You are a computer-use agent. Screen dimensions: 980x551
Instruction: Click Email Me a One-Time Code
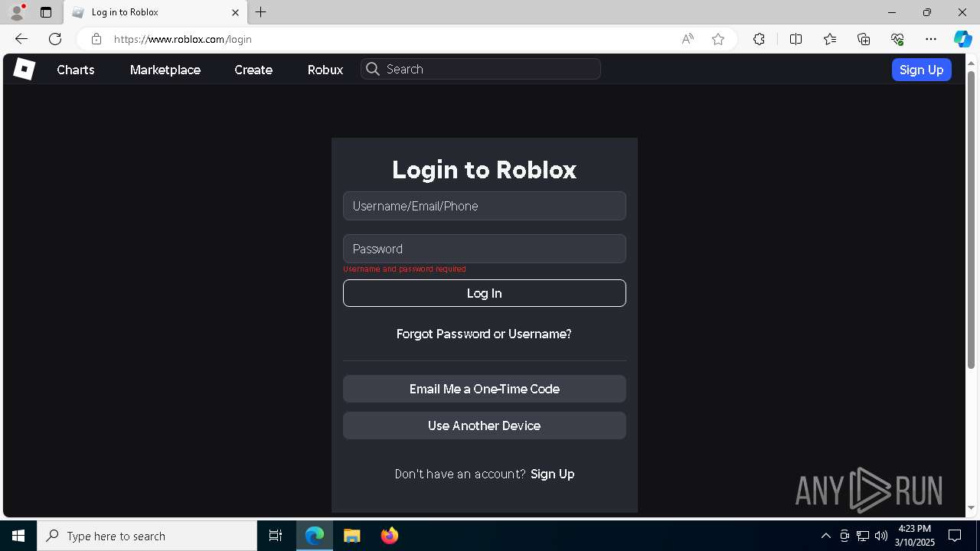pyautogui.click(x=485, y=389)
